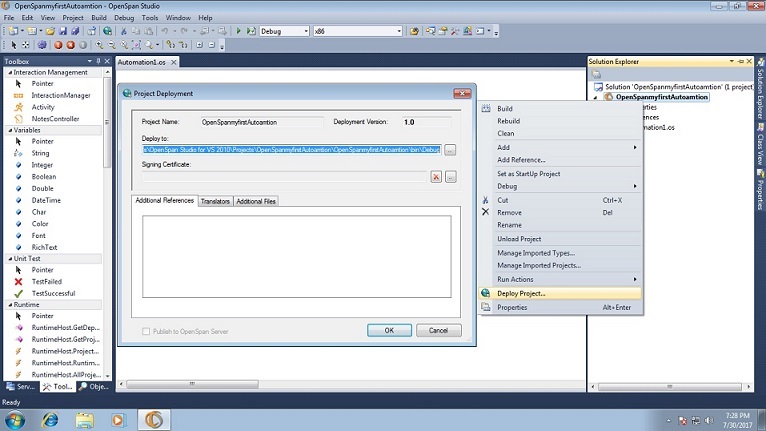Toggle Publish to OpenSpan Server checkbox

coord(146,331)
